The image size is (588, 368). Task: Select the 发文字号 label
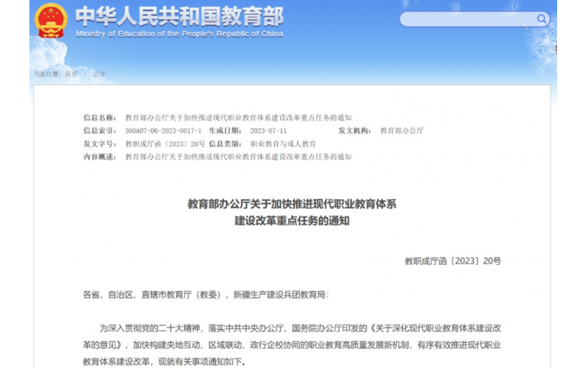tap(99, 144)
